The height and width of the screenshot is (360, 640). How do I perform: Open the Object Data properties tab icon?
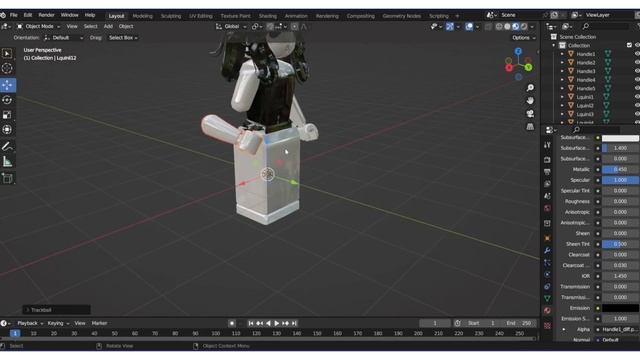(547, 298)
